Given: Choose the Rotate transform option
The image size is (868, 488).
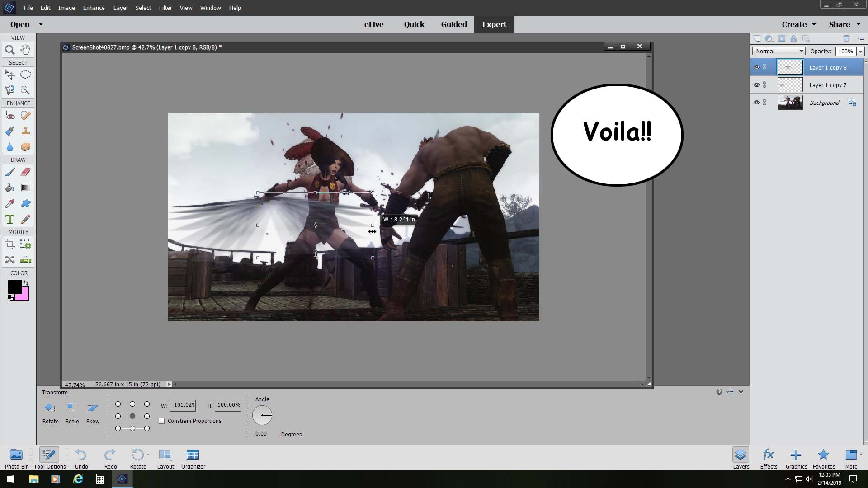Looking at the screenshot, I should click(50, 413).
